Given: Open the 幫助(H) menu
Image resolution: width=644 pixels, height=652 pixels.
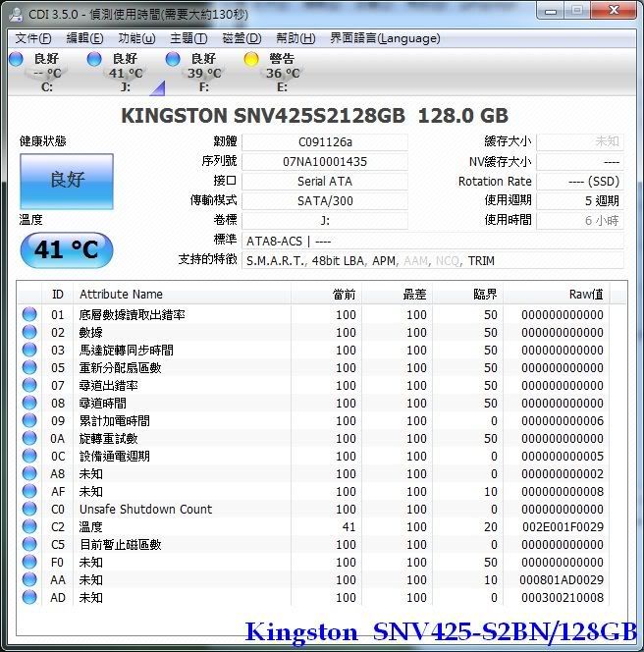Looking at the screenshot, I should tap(295, 38).
